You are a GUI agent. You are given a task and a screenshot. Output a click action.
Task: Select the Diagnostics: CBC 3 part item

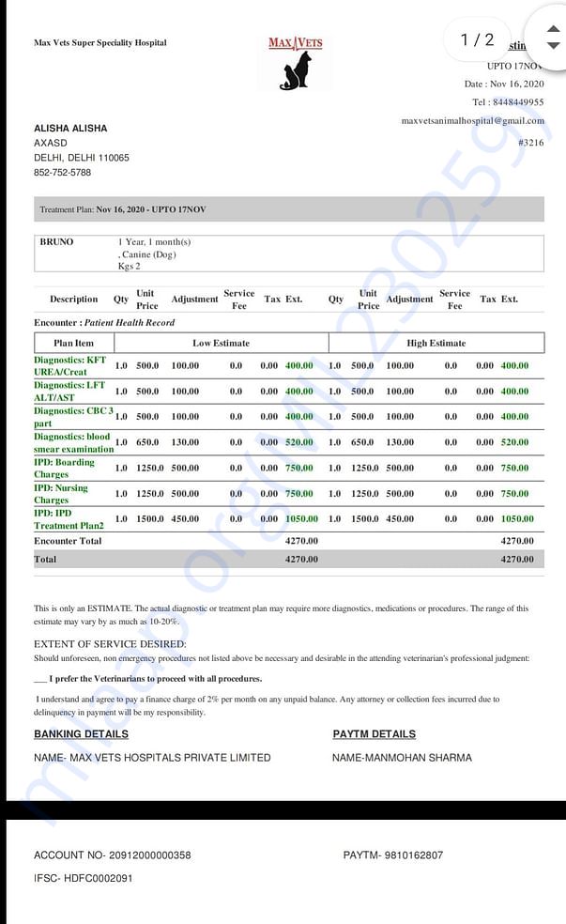(73, 417)
